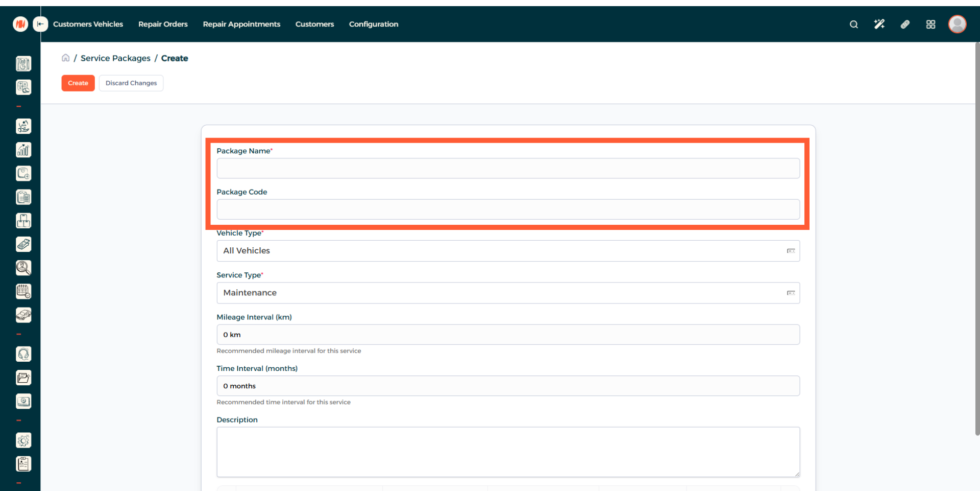Open the search magnifier in top bar
This screenshot has width=980, height=491.
point(853,25)
